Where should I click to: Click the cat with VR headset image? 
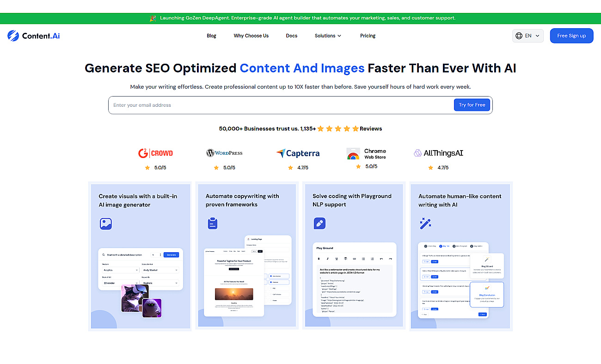pos(135,298)
